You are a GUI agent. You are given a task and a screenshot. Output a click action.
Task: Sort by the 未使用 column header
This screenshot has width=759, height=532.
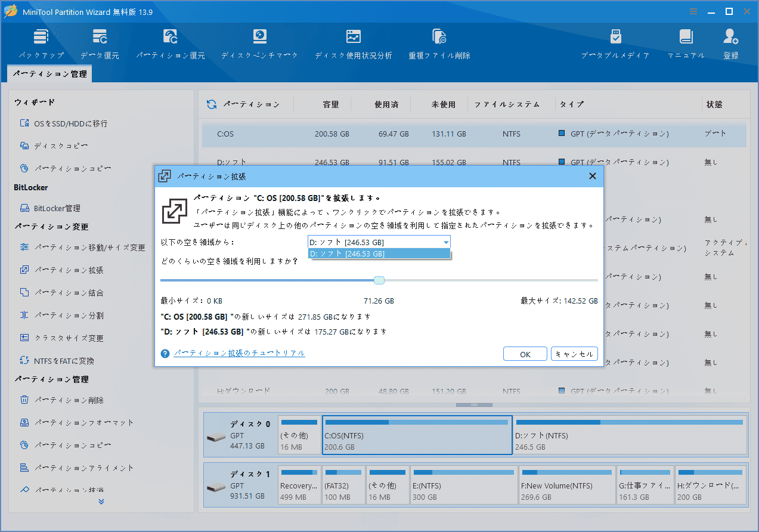tap(443, 104)
